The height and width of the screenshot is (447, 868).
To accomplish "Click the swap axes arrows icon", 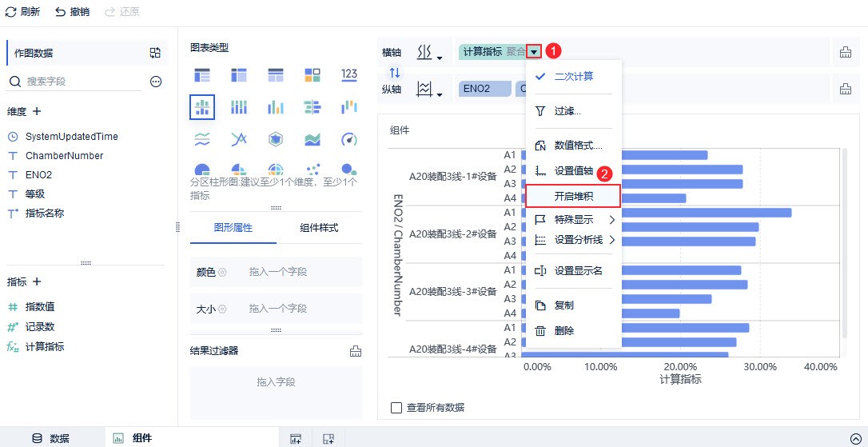I will pyautogui.click(x=394, y=72).
